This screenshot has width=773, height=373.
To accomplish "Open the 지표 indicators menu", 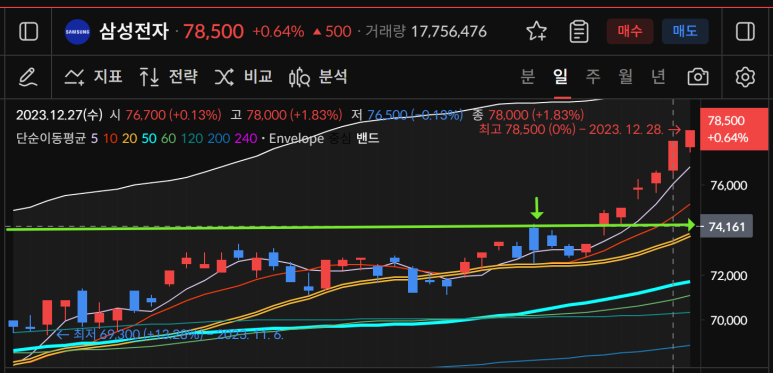I will coord(93,77).
